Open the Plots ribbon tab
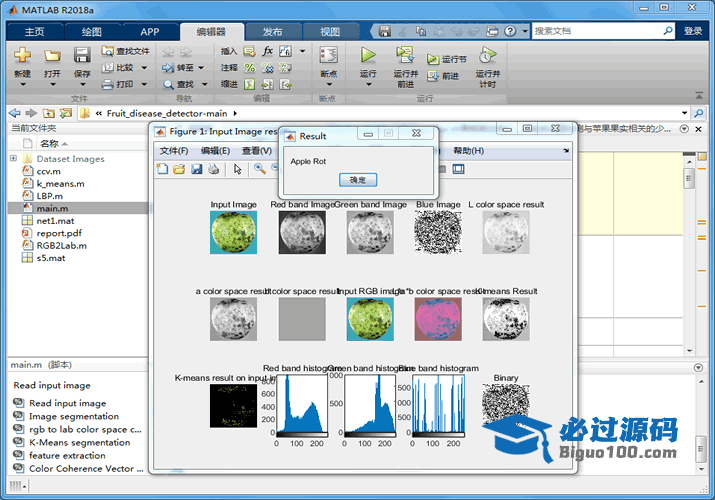Image resolution: width=715 pixels, height=500 pixels. pos(91,31)
